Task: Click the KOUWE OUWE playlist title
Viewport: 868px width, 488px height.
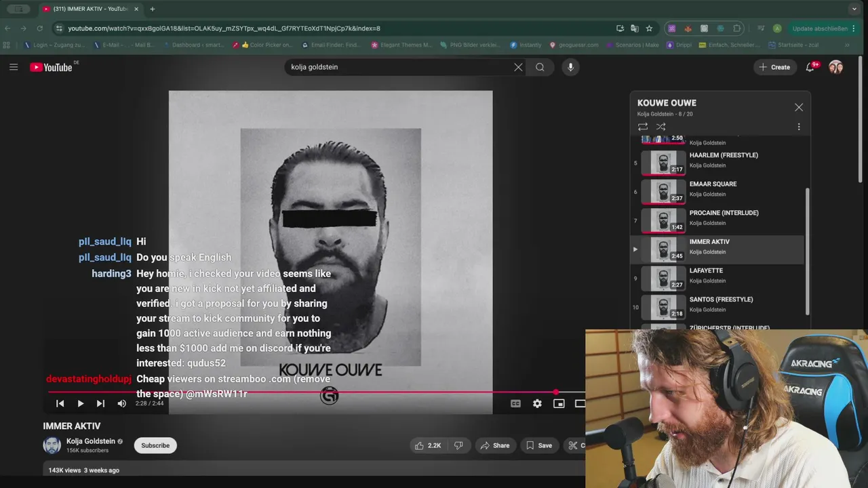Action: coord(667,103)
